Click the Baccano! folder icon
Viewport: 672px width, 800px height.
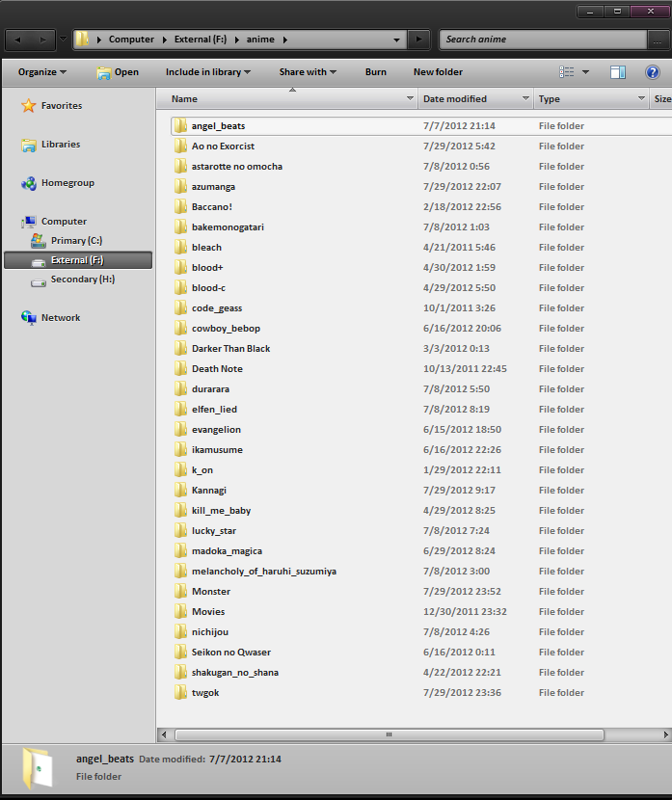click(x=180, y=206)
